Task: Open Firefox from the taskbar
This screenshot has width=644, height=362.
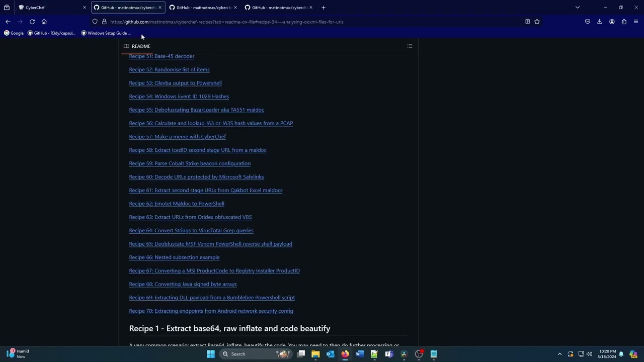Action: pyautogui.click(x=345, y=354)
